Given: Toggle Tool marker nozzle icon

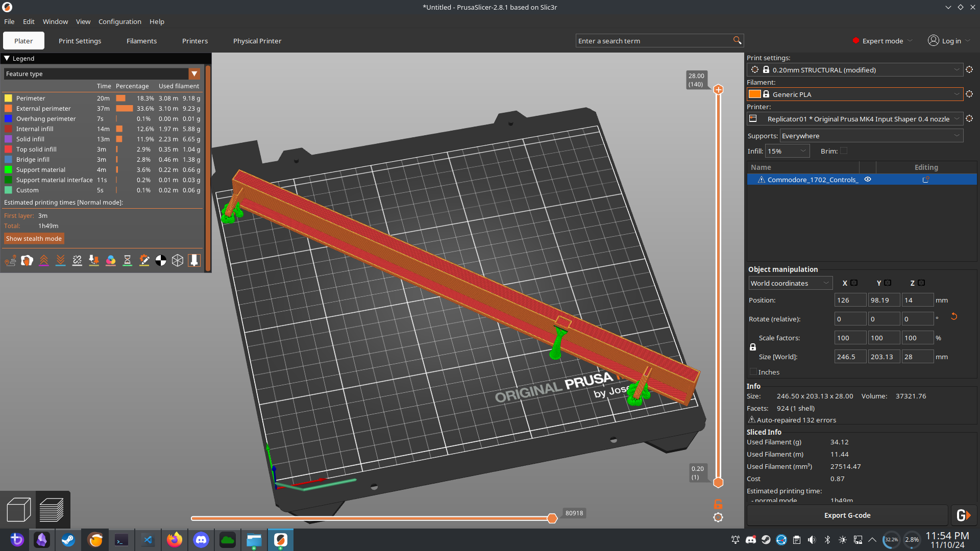Looking at the screenshot, I should tap(194, 261).
